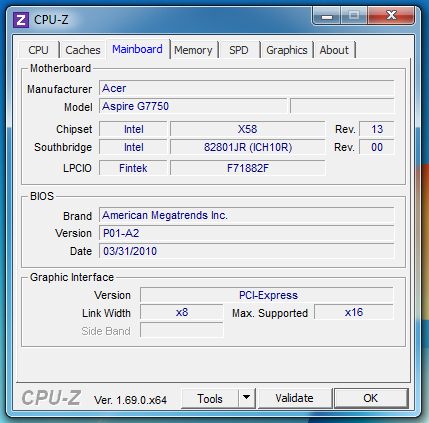429x423 pixels.
Task: Click the Max. Supported label
Action: (x=270, y=313)
